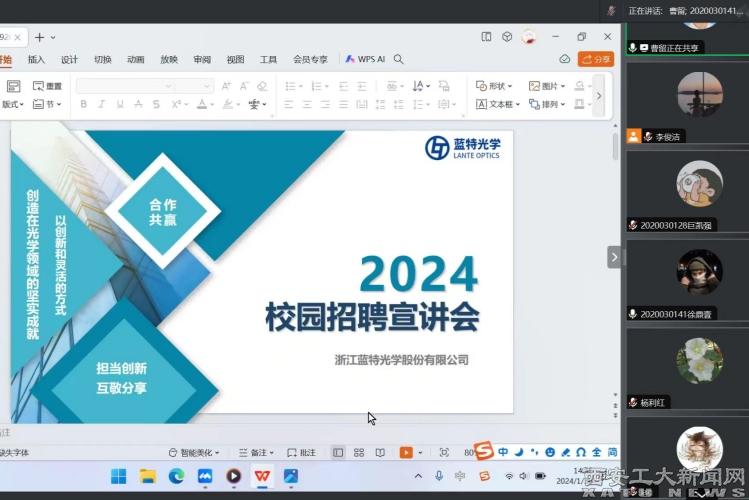Open the 插入 ribbon tab
The image size is (749, 500).
click(36, 59)
